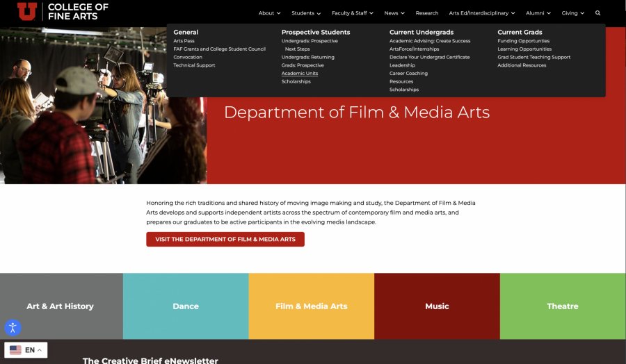626x364 pixels.
Task: Open the accessibility widget icon
Action: coord(13,327)
